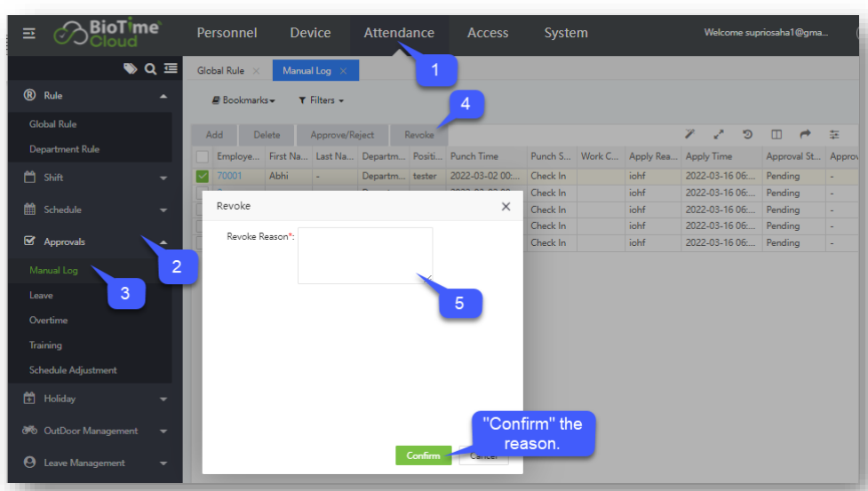This screenshot has width=868, height=491.
Task: Click inside the Revoke Reason text box
Action: (364, 256)
